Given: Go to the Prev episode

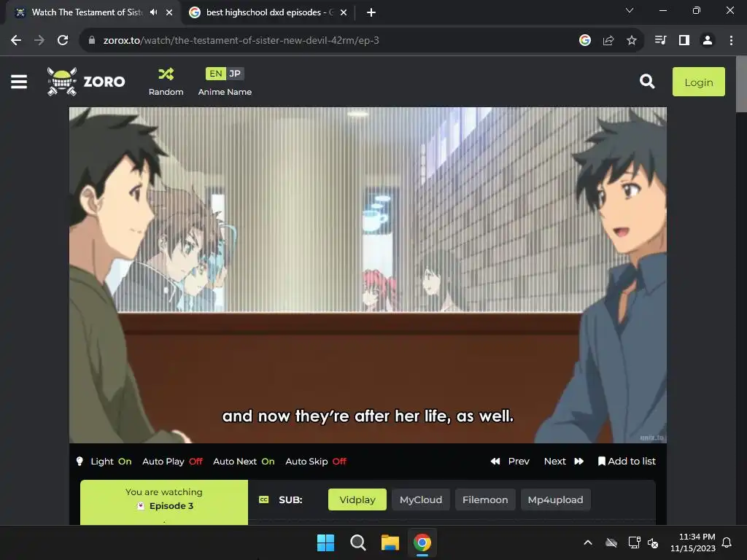Looking at the screenshot, I should point(510,462).
